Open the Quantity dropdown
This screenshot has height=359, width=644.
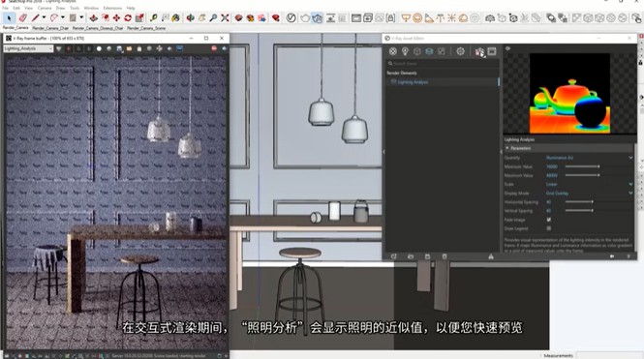[x=590, y=158]
